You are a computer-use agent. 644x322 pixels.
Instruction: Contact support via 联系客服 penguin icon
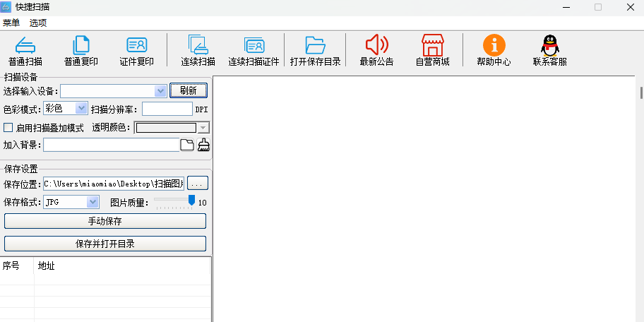pos(549,47)
